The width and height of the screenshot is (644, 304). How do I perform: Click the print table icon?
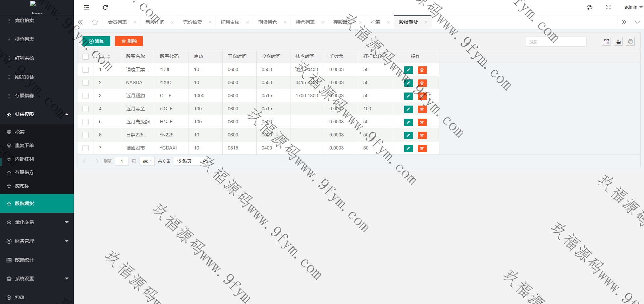(x=631, y=42)
